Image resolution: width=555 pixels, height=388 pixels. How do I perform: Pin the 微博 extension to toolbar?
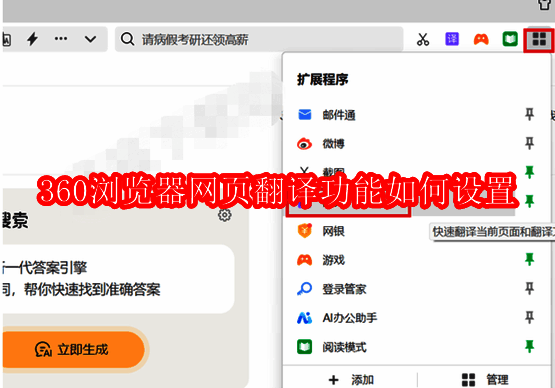(x=529, y=143)
